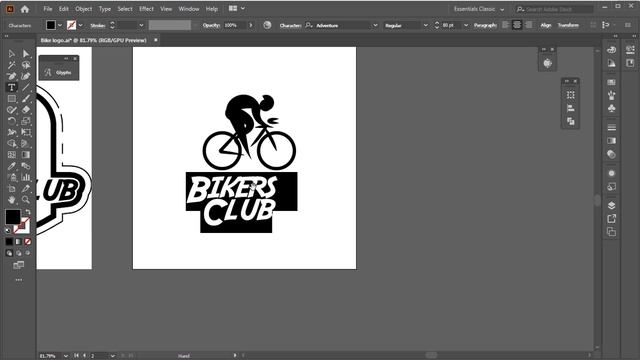Open artboard number dropdown
The height and width of the screenshot is (360, 640).
(113, 356)
